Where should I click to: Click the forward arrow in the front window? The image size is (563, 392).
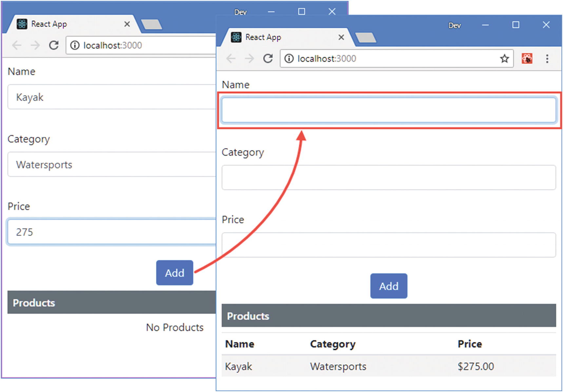pos(249,59)
